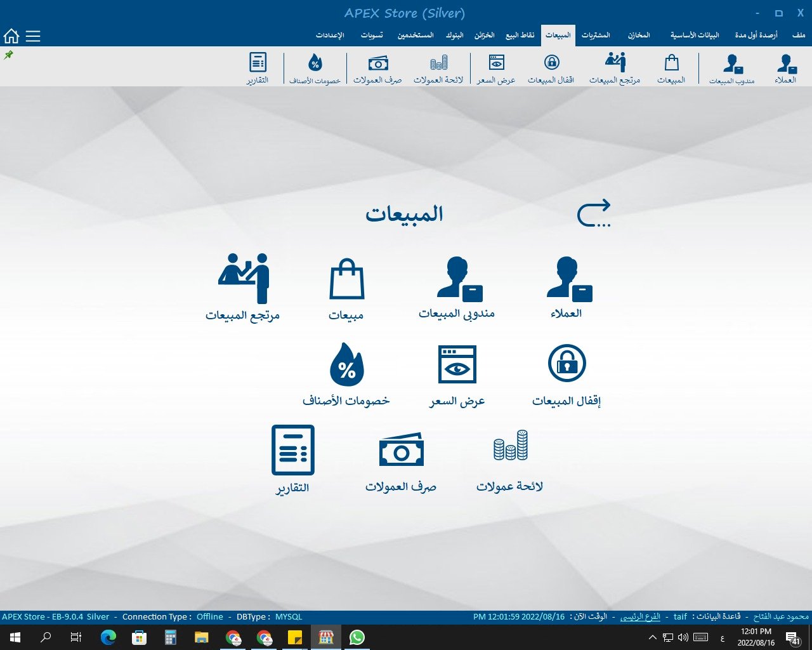812x650 pixels.
Task: Open the العملاء (Customers) large icon
Action: [x=568, y=278]
